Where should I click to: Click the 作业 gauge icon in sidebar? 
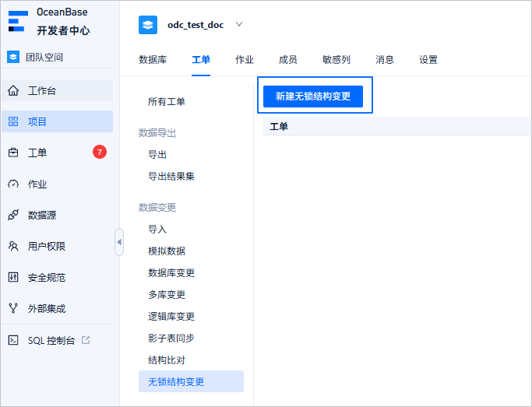tap(13, 184)
